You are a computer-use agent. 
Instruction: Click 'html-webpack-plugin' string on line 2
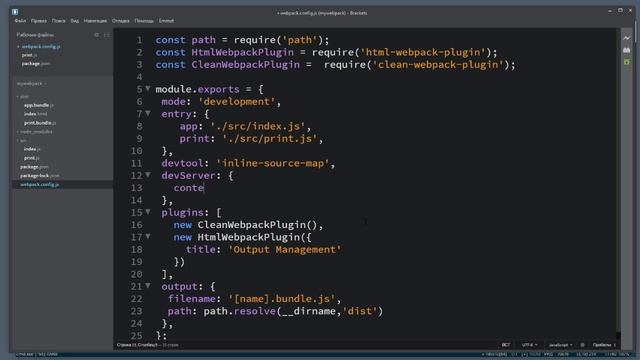click(423, 52)
